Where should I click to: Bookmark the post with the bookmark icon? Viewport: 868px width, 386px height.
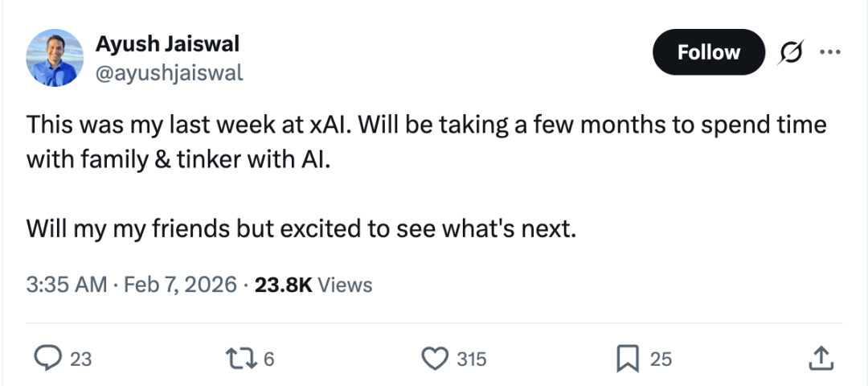[x=627, y=359]
